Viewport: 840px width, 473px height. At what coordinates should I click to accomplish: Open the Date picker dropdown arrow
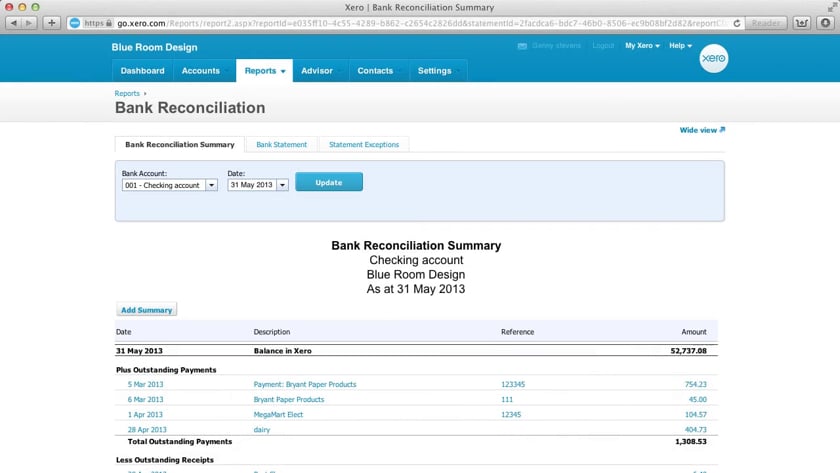pos(282,185)
